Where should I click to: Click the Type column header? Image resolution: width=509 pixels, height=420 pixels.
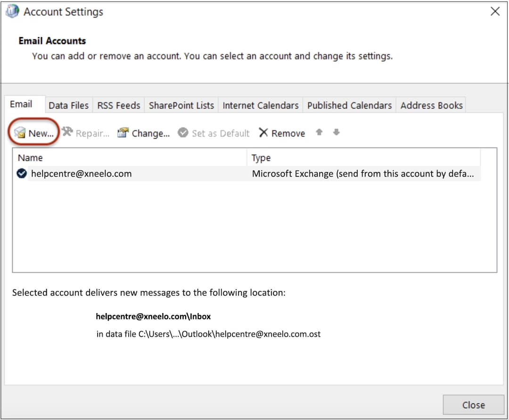point(261,157)
